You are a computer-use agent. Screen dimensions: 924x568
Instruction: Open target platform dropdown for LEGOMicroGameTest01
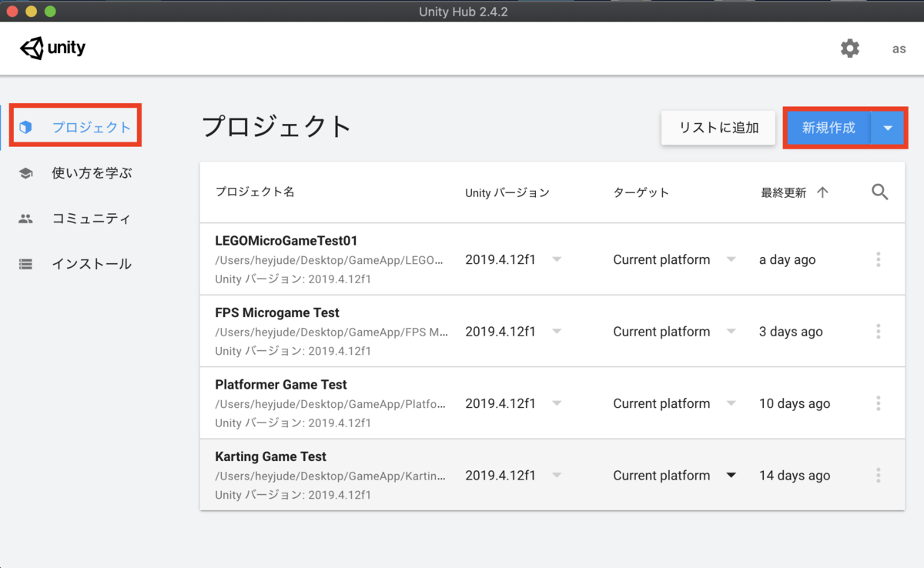coord(731,259)
